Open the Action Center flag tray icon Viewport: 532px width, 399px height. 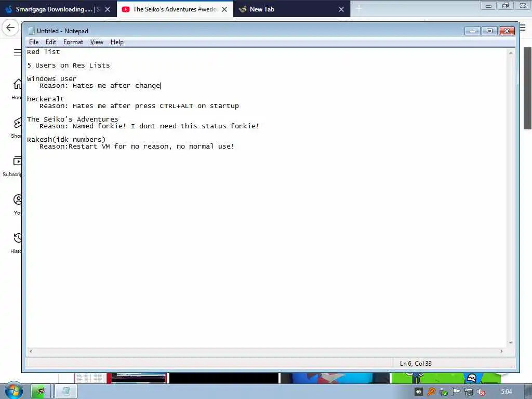456,392
